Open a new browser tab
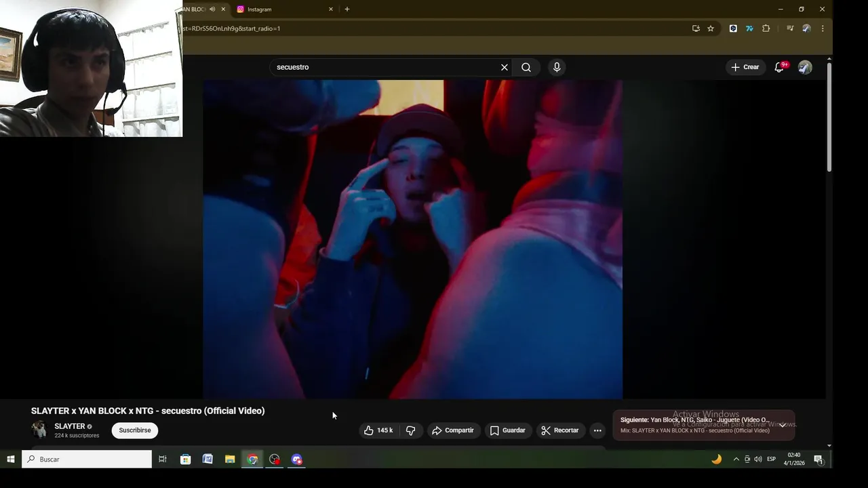The image size is (868, 488). tap(347, 9)
